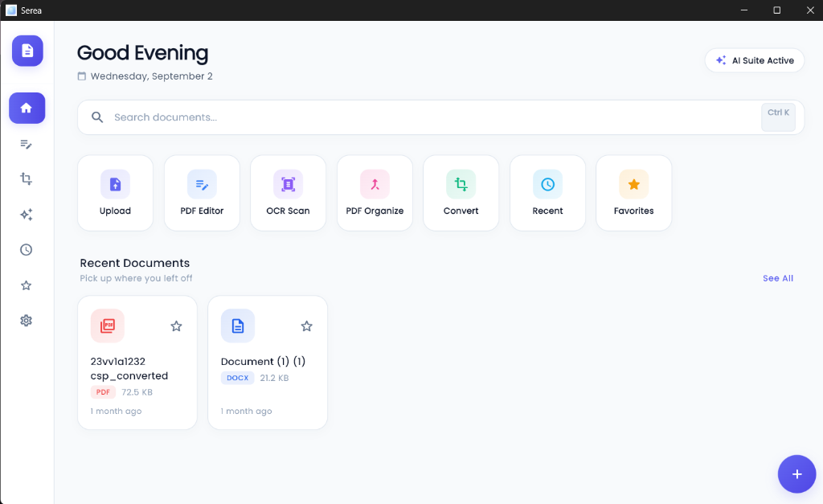Viewport: 823px width, 504px height.
Task: Click the DOCX tag on Document card
Action: (x=237, y=378)
